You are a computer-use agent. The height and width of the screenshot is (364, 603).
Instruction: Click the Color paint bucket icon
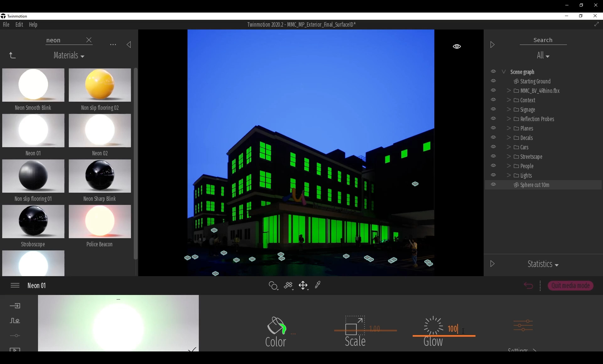click(x=276, y=326)
